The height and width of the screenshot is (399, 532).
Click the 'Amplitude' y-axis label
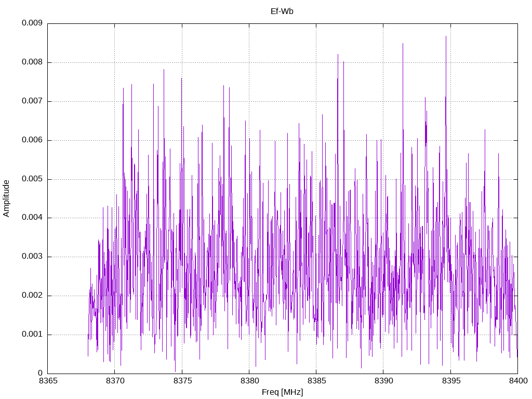click(x=6, y=198)
